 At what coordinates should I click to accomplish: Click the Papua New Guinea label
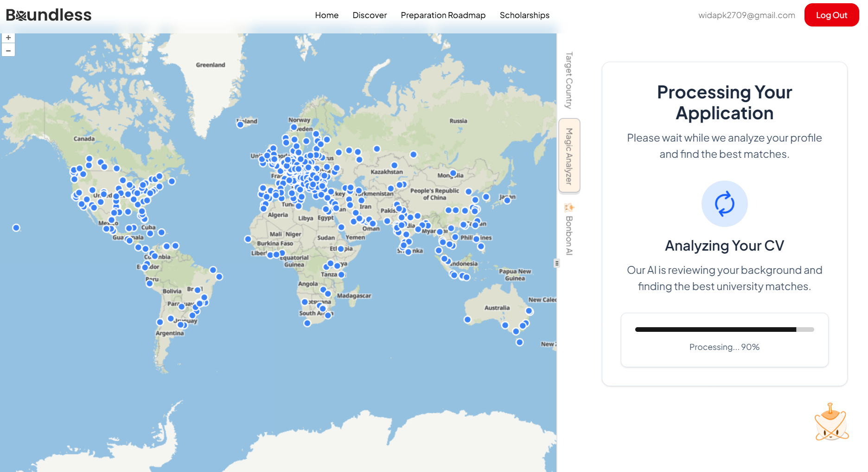pos(515,275)
